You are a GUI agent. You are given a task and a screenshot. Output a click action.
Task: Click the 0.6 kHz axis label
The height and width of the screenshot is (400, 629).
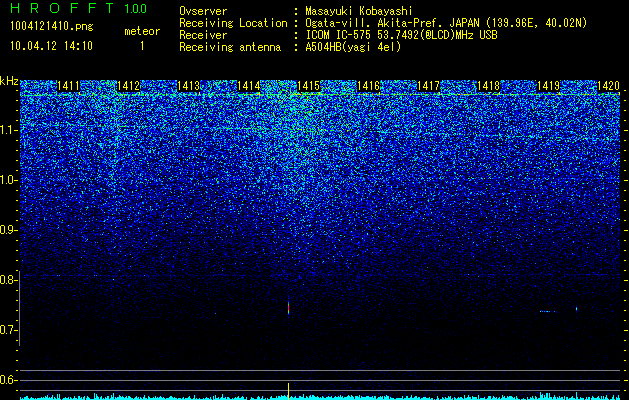coord(8,380)
